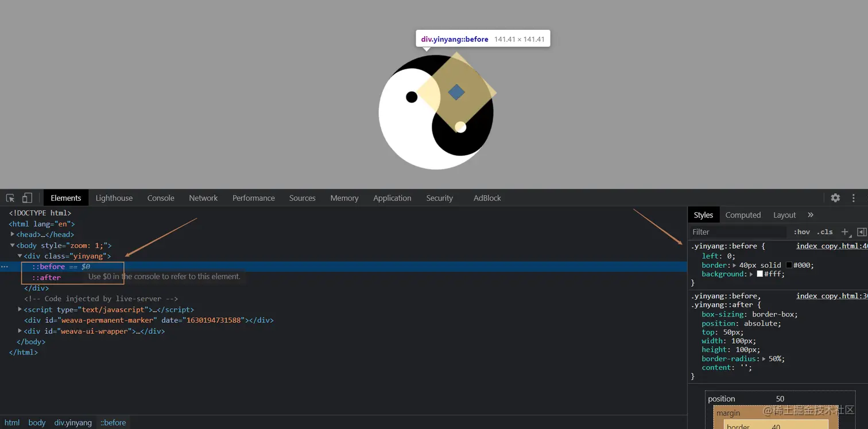
Task: Open the Computed pane tab
Action: click(x=743, y=215)
